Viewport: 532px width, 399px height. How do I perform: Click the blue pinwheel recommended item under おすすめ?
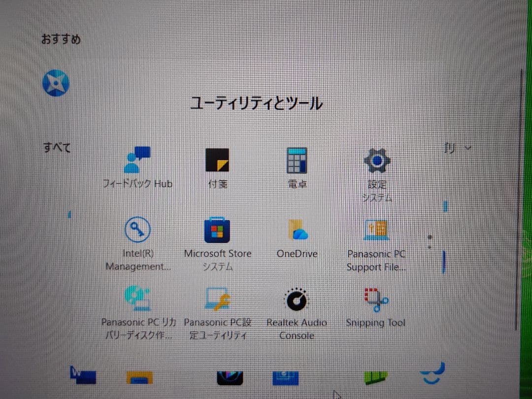[56, 82]
